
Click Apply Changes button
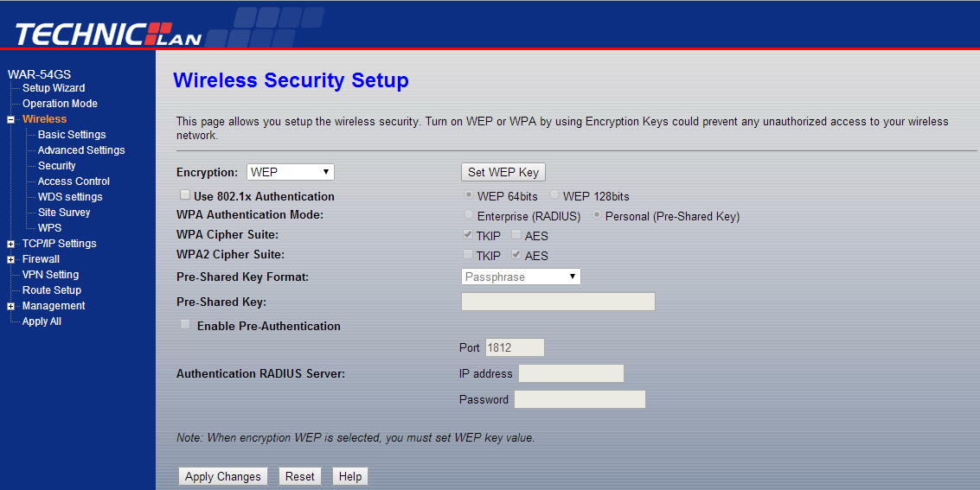coord(223,476)
